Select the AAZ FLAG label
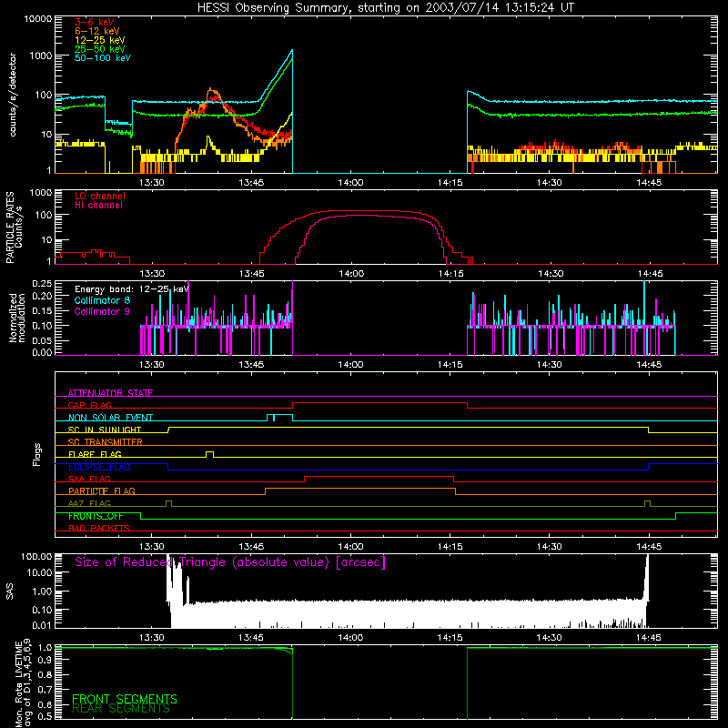The height and width of the screenshot is (728, 728). pyautogui.click(x=89, y=503)
